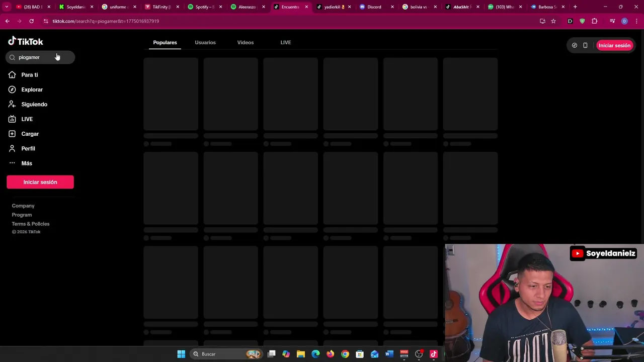Open Outlook from the taskbar
The image size is (644, 362).
(374, 354)
